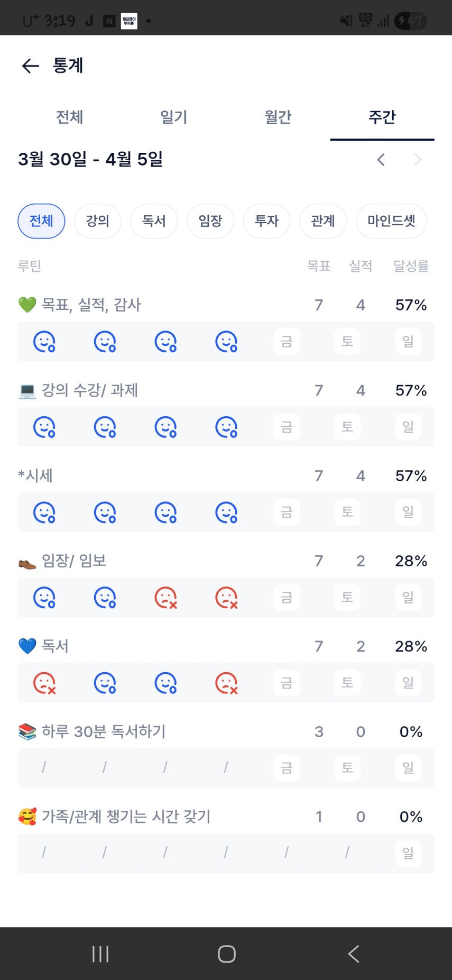Select the 주간 tab
452x980 pixels.
click(x=382, y=117)
